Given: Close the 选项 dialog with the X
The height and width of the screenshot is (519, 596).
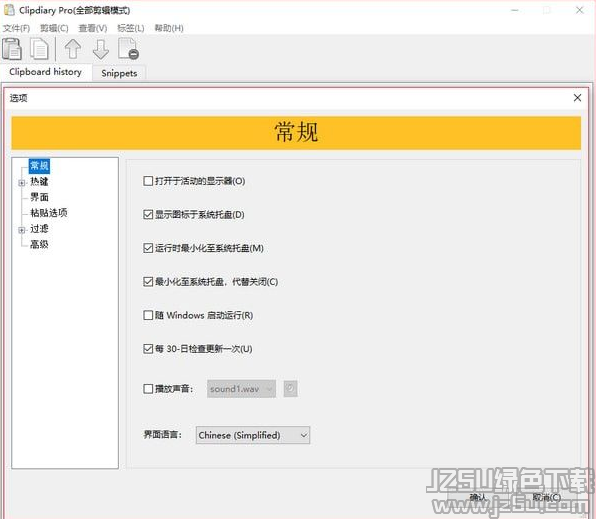Looking at the screenshot, I should 577,98.
